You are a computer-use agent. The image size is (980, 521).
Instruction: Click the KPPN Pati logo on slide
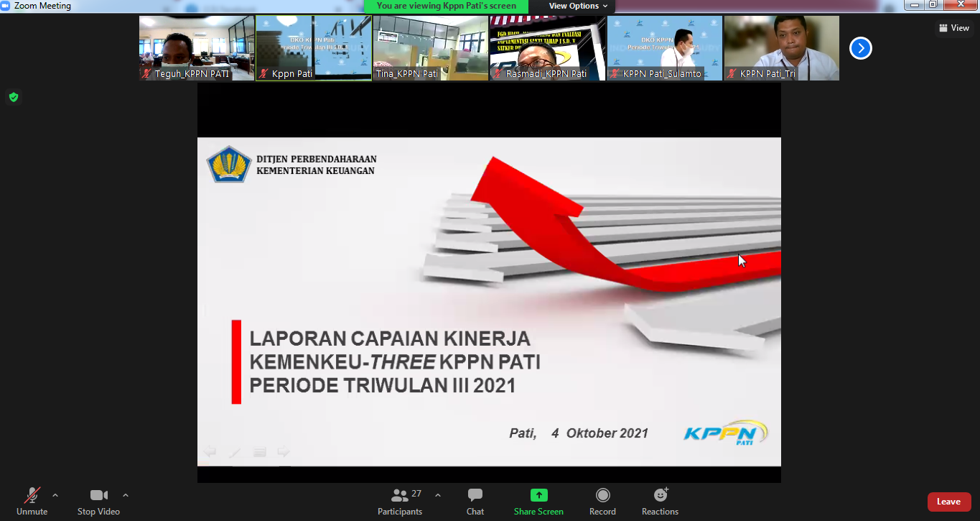pos(725,433)
